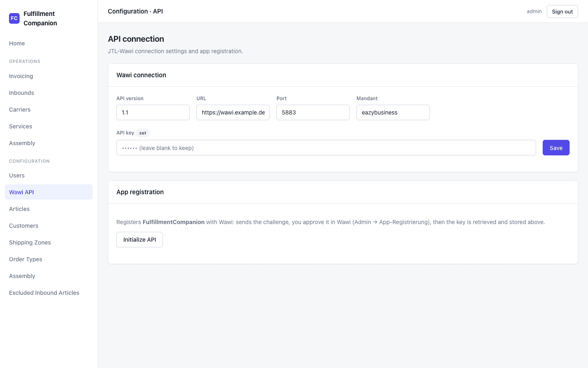Click the bold FulfillmentCompanion text
Screen dimensions: 588x368
(174, 222)
